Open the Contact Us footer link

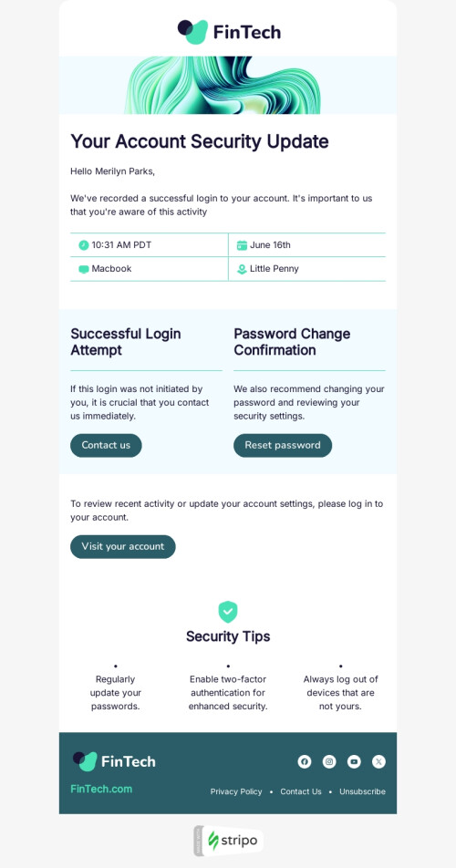tap(300, 791)
